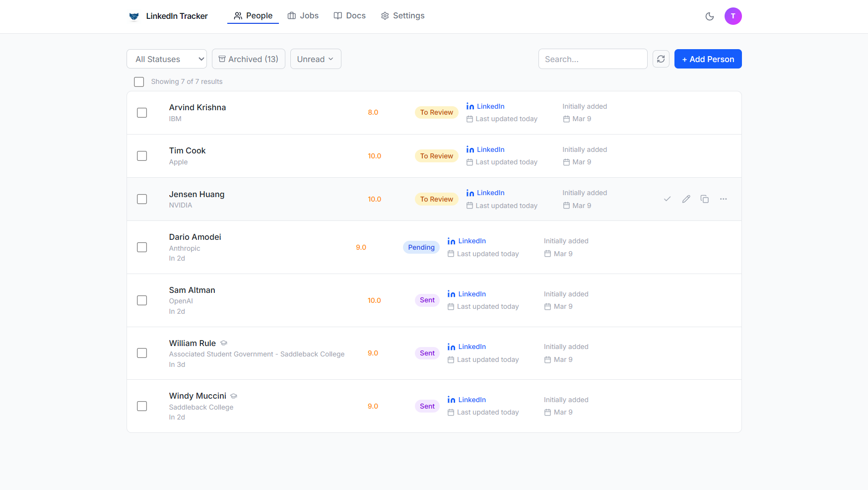Open the Docs section
This screenshot has height=490, width=868.
click(x=349, y=15)
